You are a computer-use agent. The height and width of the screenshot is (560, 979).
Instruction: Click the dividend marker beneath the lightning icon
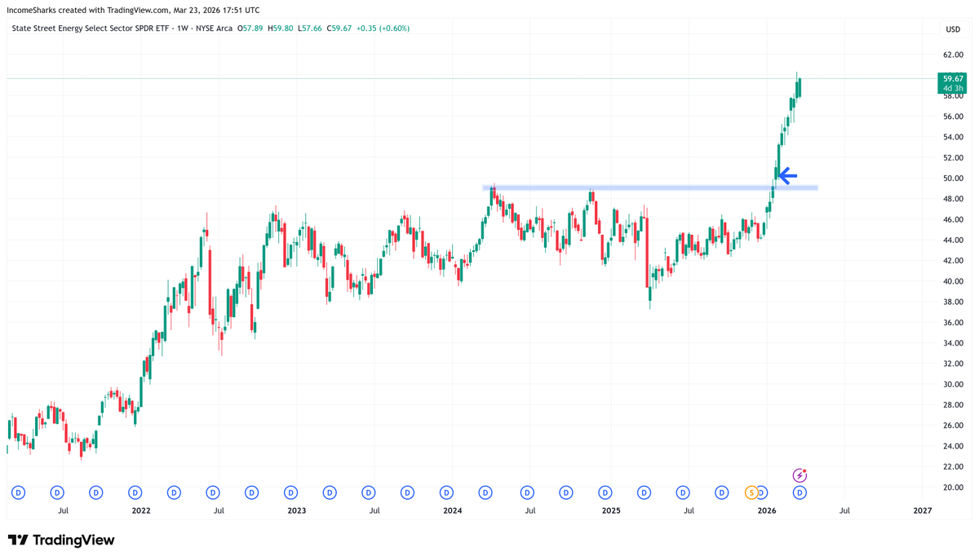(x=801, y=492)
